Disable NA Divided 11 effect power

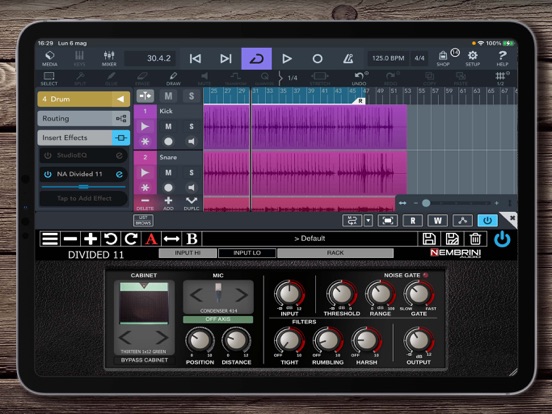click(x=48, y=174)
